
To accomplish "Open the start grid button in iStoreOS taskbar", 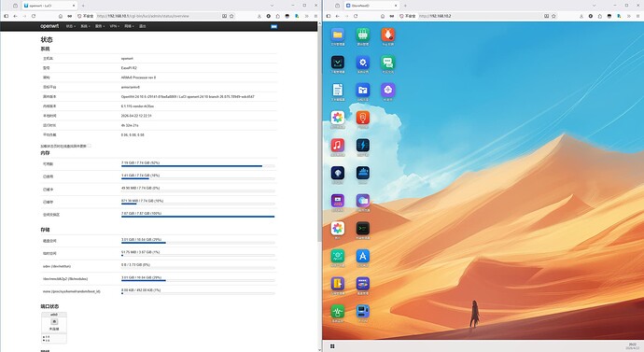I will click(x=332, y=346).
